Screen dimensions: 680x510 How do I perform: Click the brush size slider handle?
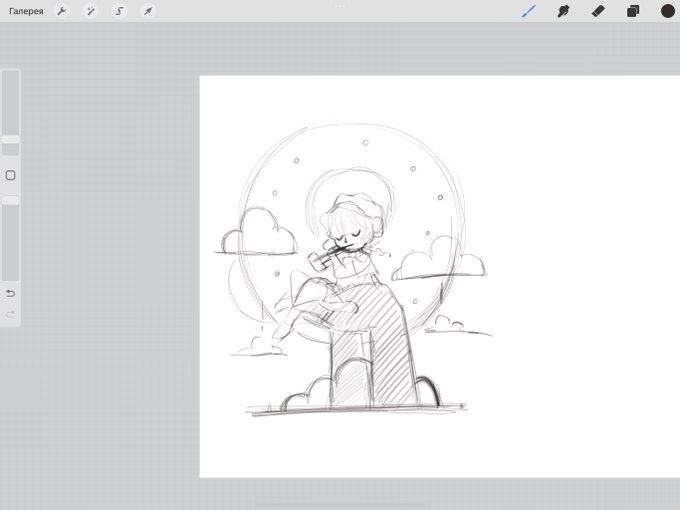click(10, 139)
